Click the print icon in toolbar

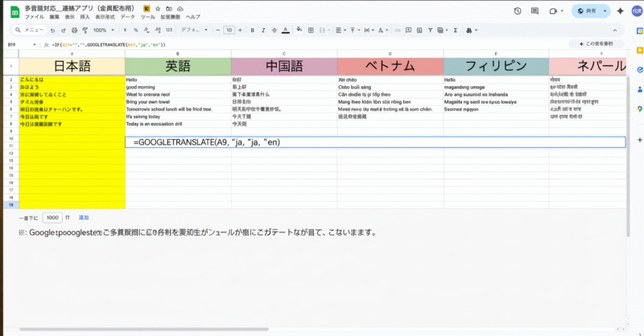74,30
